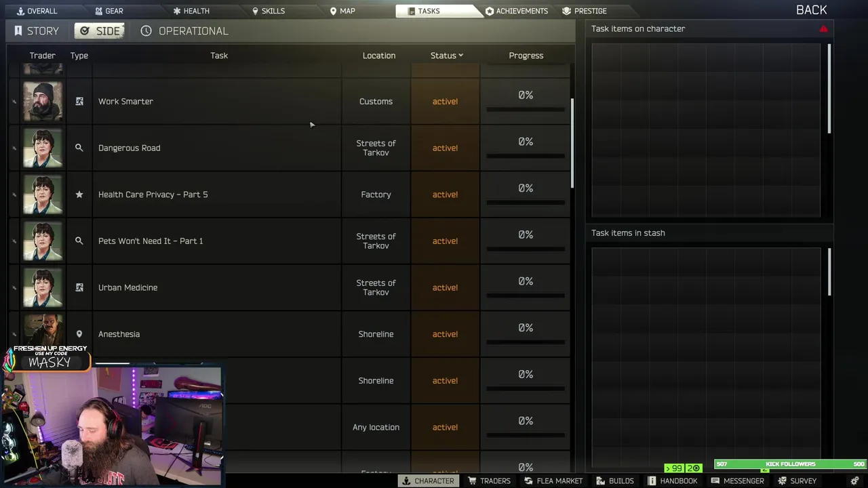Click the Urban Medicine task type icon

pyautogui.click(x=79, y=287)
